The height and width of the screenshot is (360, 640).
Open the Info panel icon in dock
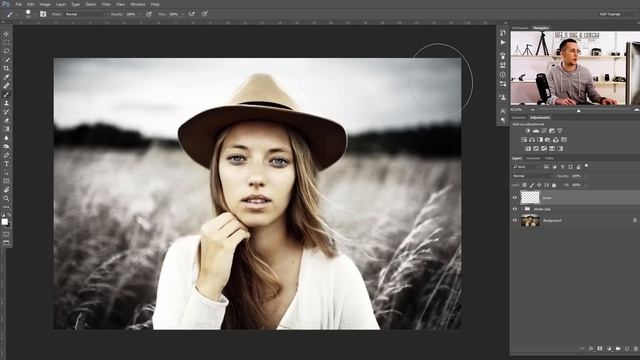point(503,75)
